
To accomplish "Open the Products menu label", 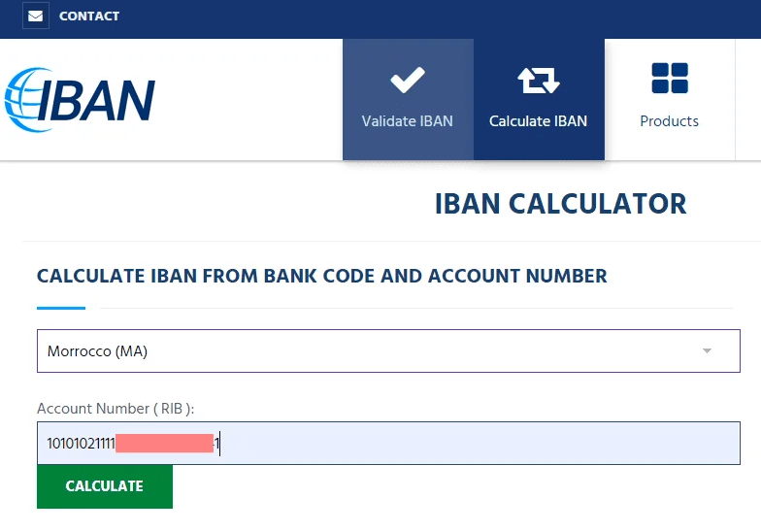I will point(670,121).
